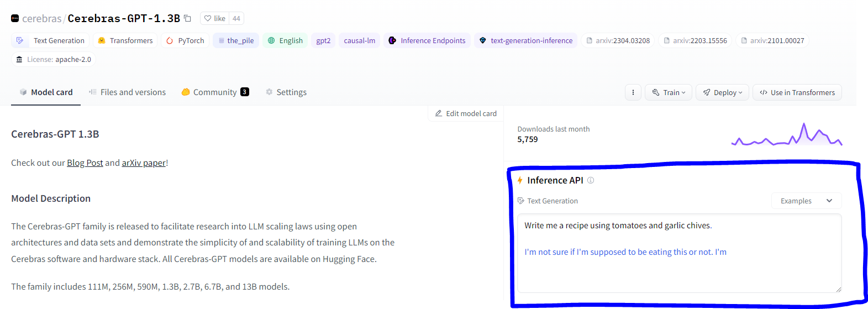Click the Deploy rocket icon
Screen dimensions: 868x309
tap(707, 92)
